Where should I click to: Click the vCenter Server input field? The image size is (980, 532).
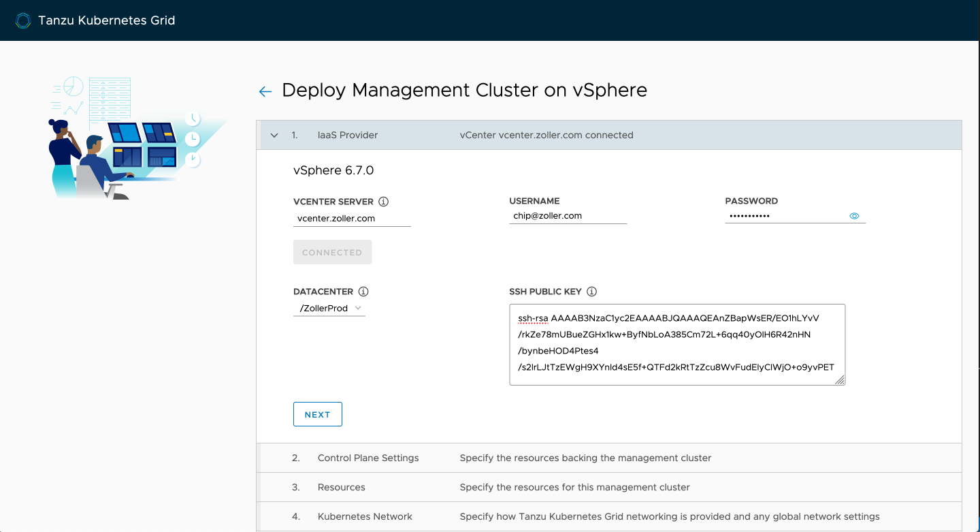(352, 218)
